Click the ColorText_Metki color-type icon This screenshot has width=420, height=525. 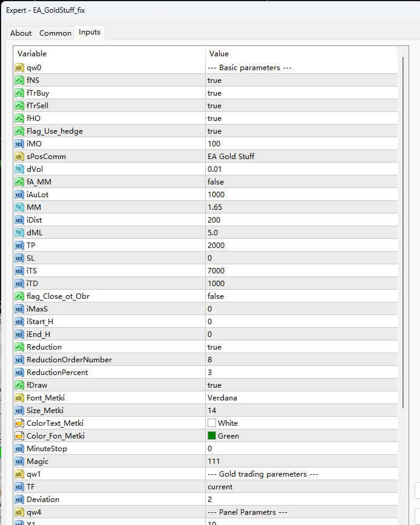click(19, 423)
